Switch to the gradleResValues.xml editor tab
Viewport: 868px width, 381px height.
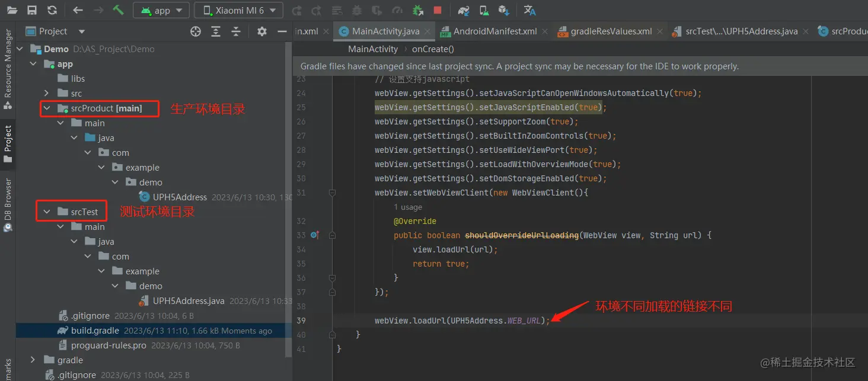click(611, 31)
